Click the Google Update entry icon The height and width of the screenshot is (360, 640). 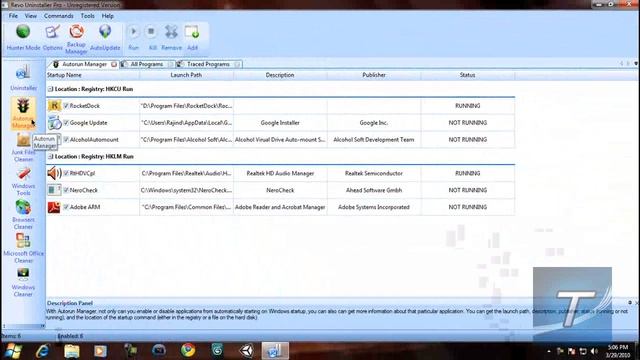tap(54, 122)
